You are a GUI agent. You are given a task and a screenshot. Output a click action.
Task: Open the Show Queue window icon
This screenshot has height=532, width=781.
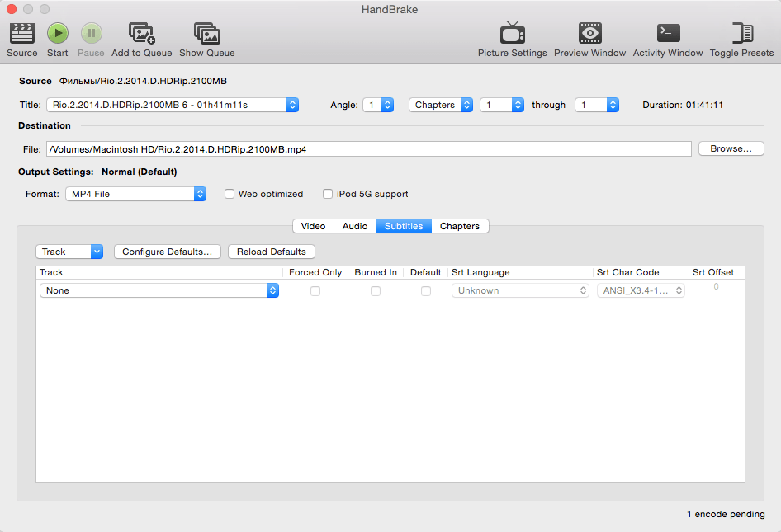(206, 33)
